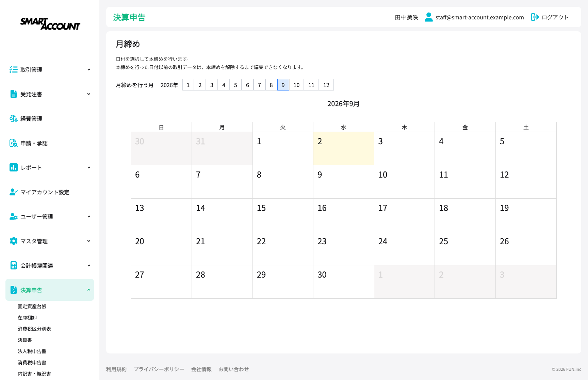Open 固定資産台帳 submenu item
The height and width of the screenshot is (380, 588).
pyautogui.click(x=32, y=307)
